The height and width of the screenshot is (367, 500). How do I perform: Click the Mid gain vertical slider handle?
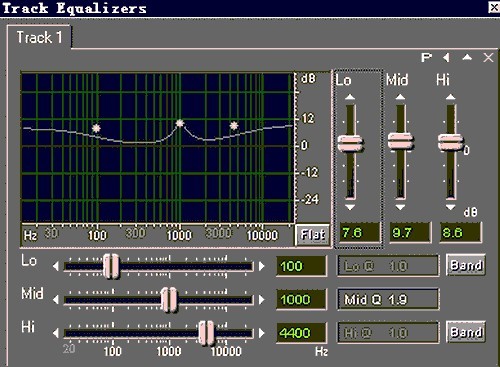tap(401, 142)
